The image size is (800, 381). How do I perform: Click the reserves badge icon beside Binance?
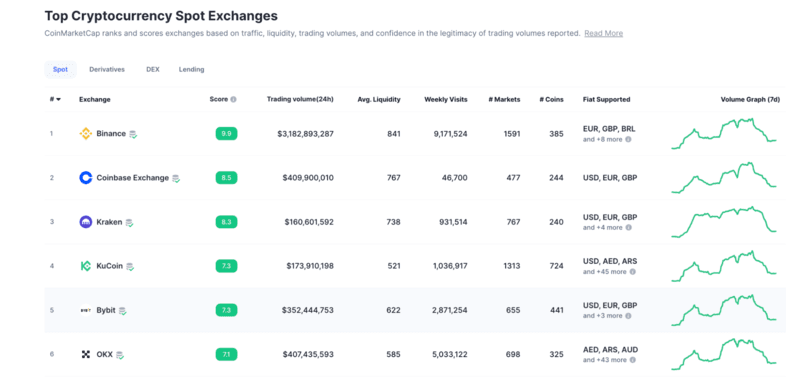[x=133, y=134]
